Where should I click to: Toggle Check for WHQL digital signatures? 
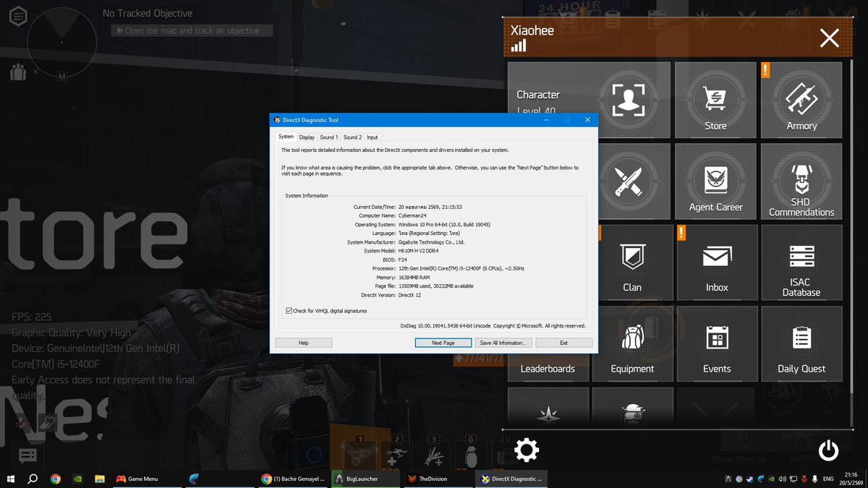tap(326, 311)
